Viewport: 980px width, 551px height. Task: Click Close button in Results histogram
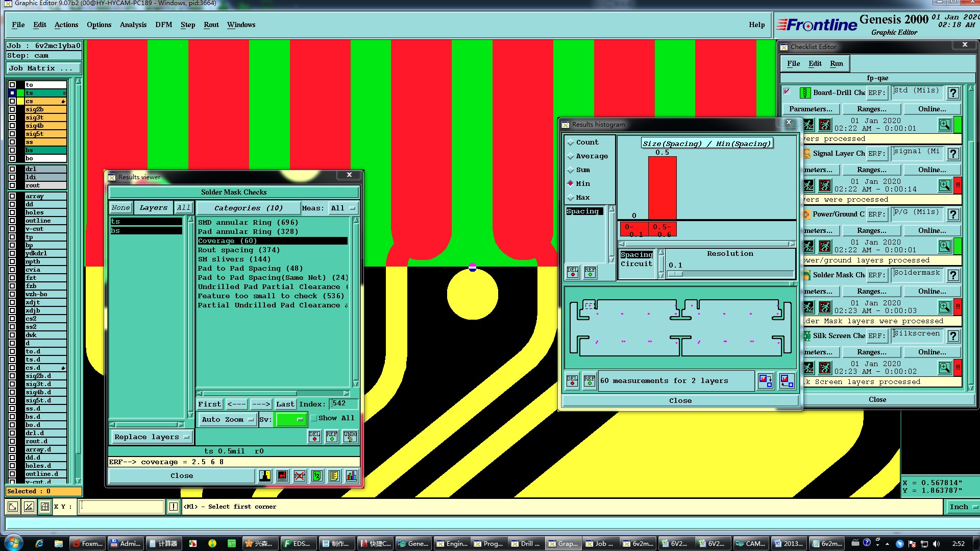pyautogui.click(x=680, y=401)
